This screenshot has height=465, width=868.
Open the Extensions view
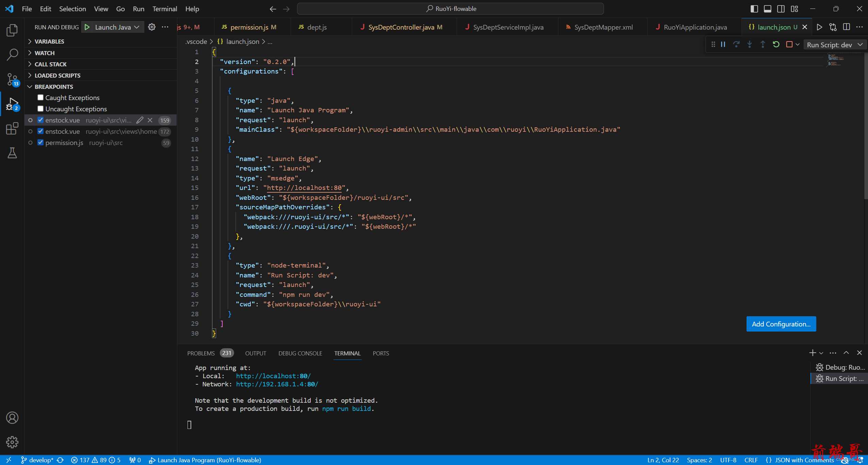coord(12,129)
